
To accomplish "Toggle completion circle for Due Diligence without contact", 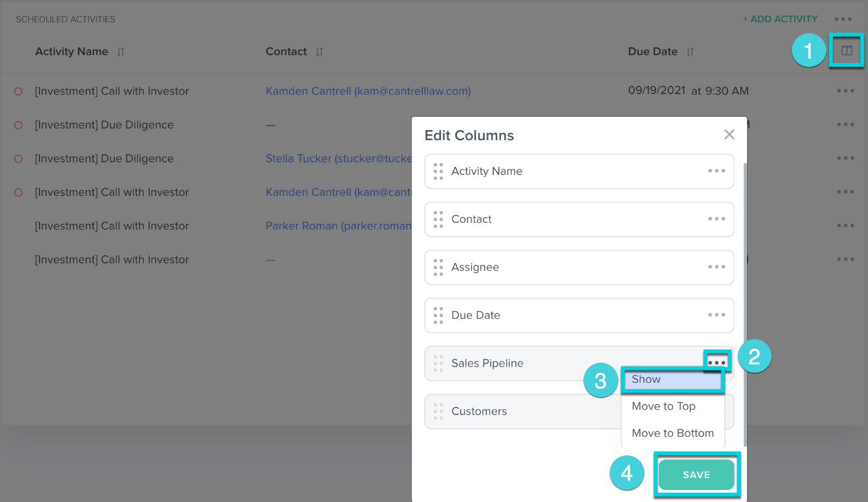I will click(18, 125).
